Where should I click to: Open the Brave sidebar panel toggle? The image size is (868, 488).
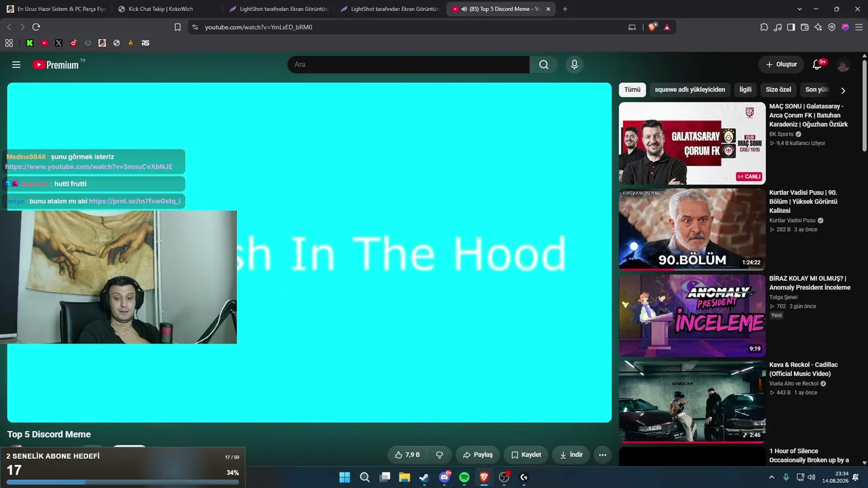791,27
